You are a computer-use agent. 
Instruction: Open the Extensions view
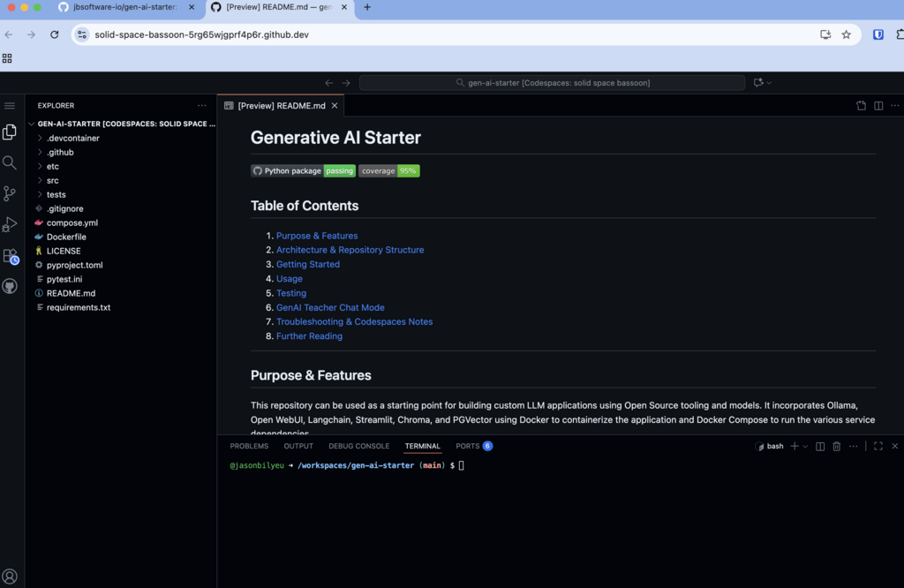(10, 256)
